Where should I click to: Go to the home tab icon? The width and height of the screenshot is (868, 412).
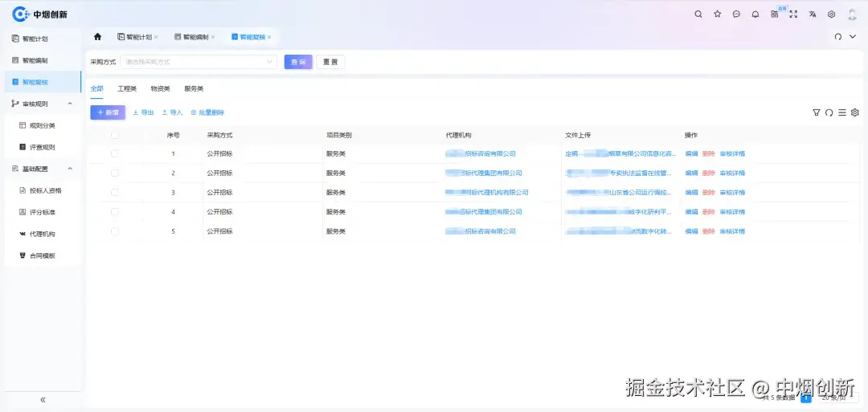point(97,36)
